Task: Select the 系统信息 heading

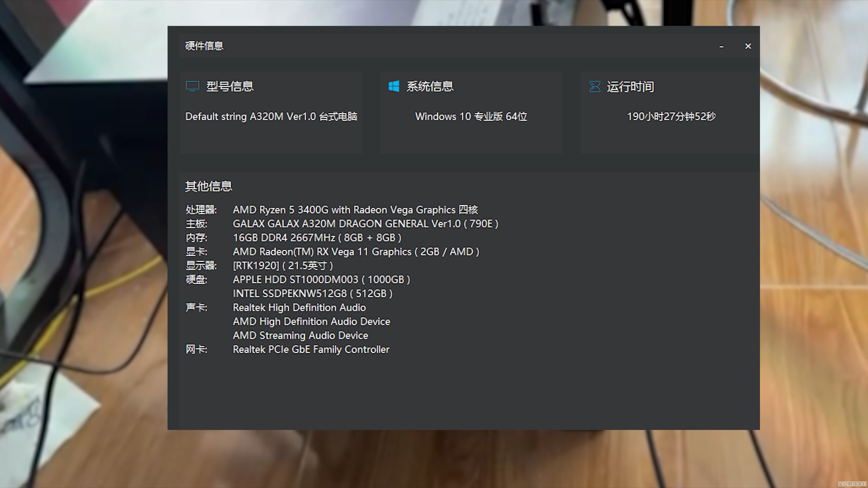Action: 430,87
